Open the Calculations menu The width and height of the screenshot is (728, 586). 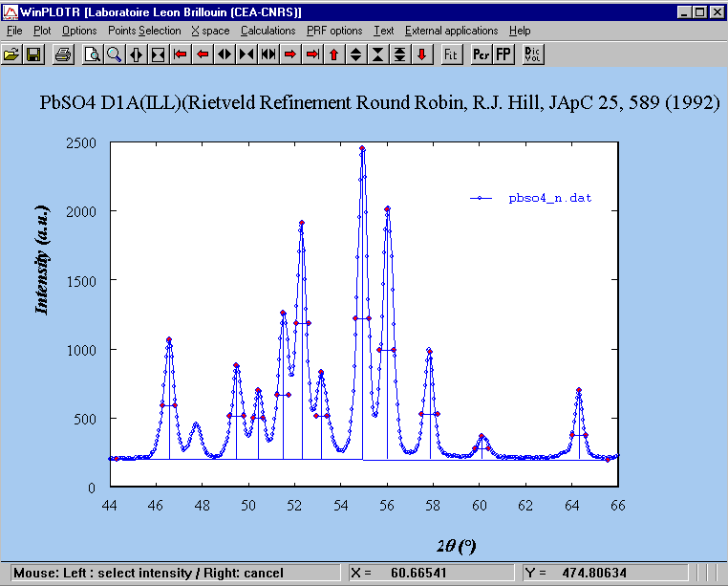click(268, 31)
